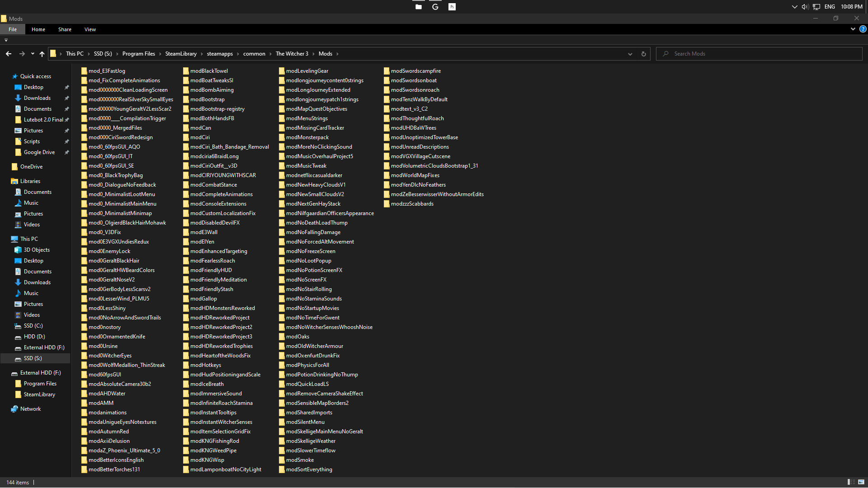Select the modHDReworkedProject folder name
The image size is (868, 488).
220,318
